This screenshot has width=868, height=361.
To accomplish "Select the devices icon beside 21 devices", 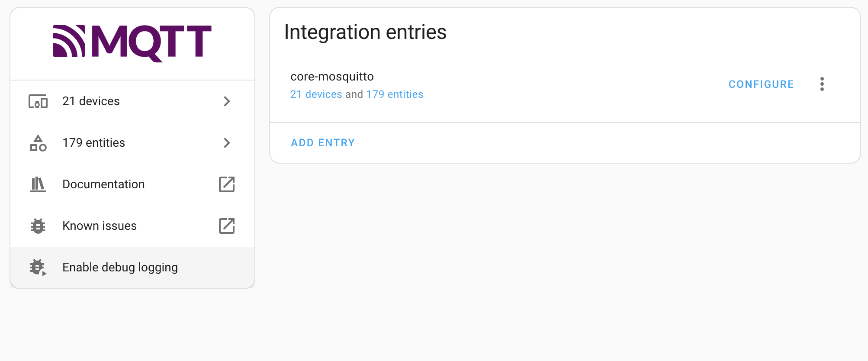I will 38,101.
